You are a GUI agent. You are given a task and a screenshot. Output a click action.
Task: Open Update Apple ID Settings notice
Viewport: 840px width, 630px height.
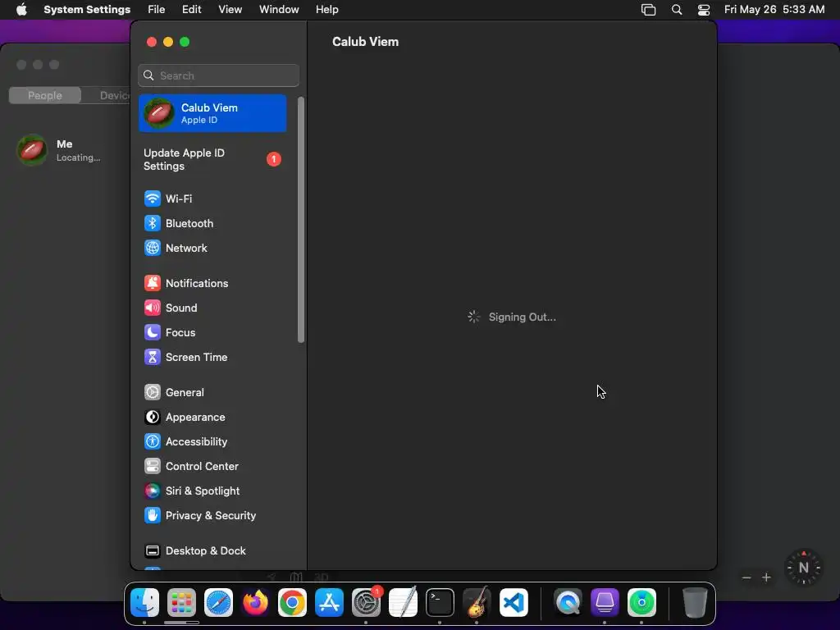point(212,160)
